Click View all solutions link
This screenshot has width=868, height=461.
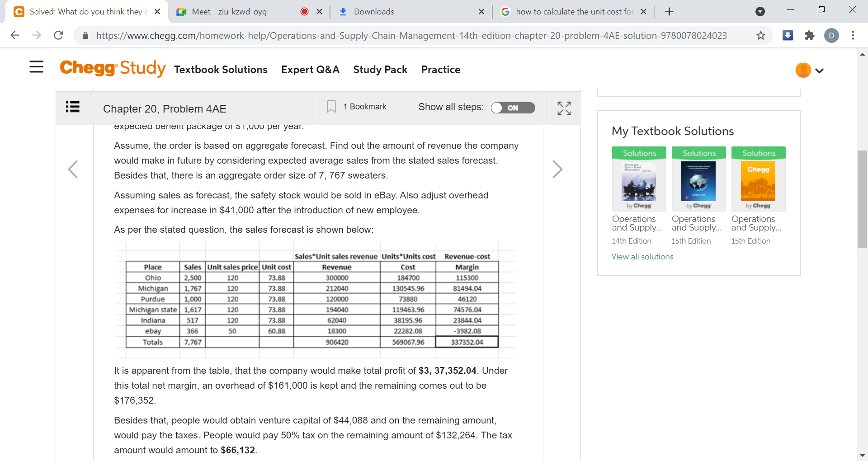[x=642, y=257]
